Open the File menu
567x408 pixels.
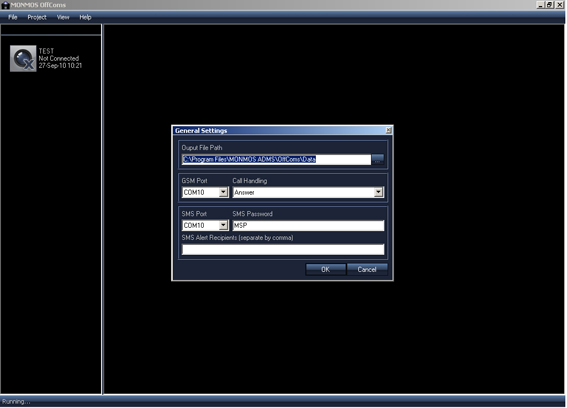(13, 17)
